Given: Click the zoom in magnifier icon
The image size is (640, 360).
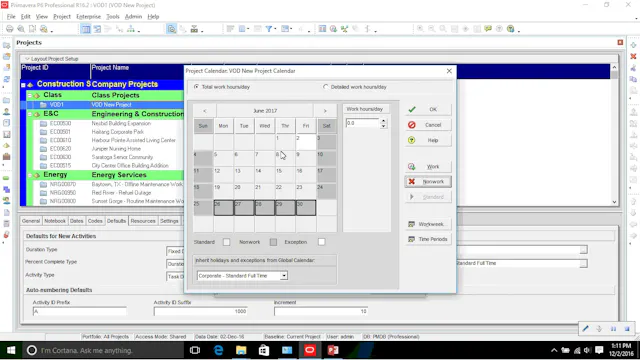Looking at the screenshot, I should 420,29.
